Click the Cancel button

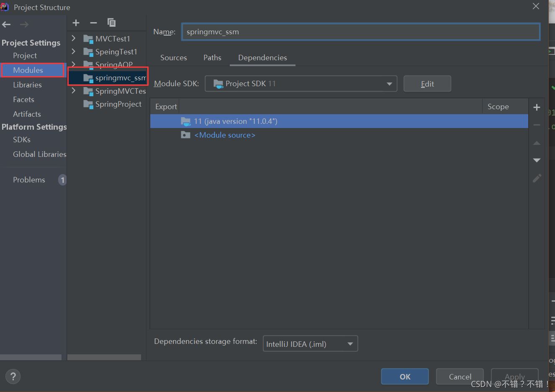coord(460,377)
